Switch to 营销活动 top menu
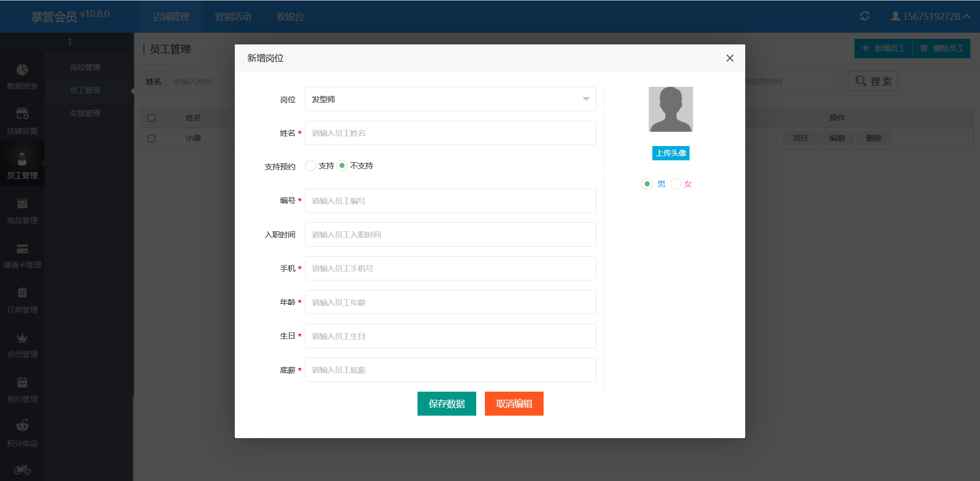The image size is (980, 481). pyautogui.click(x=233, y=17)
